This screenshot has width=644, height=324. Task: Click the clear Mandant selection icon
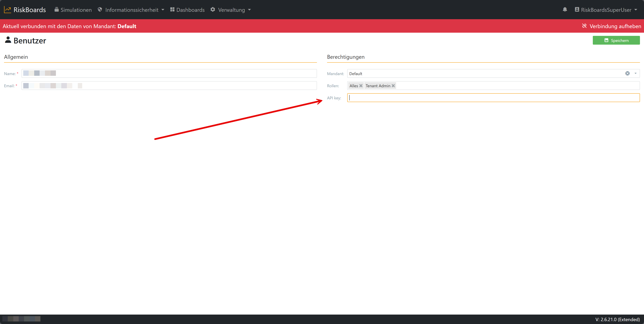tap(627, 73)
